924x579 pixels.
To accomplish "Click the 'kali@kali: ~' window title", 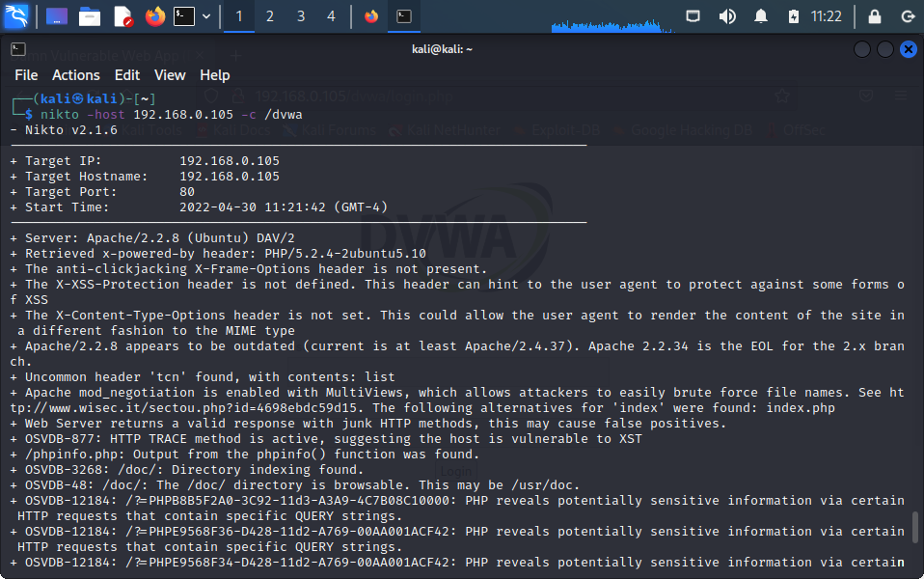I will pos(442,49).
